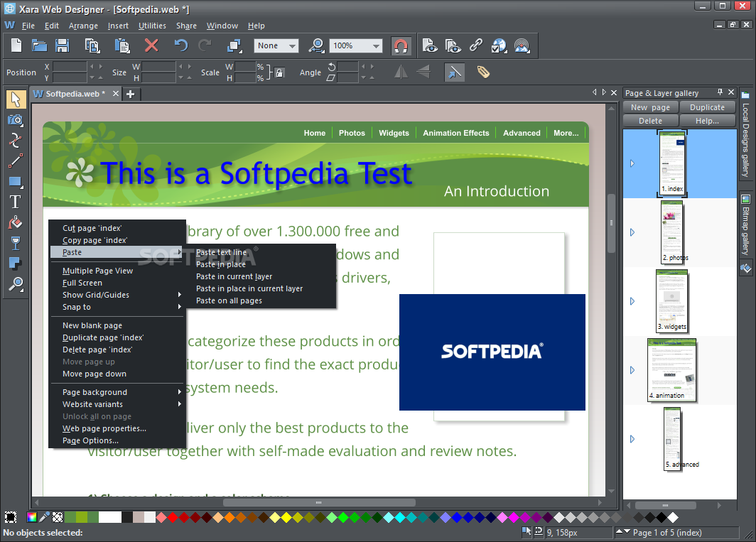This screenshot has height=542, width=756.
Task: Click the Publish website icon
Action: [x=522, y=45]
